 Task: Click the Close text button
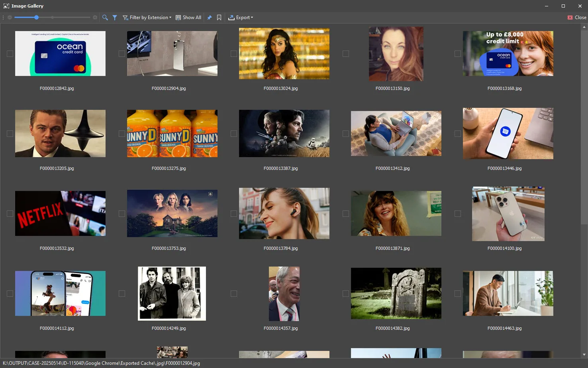tap(580, 18)
